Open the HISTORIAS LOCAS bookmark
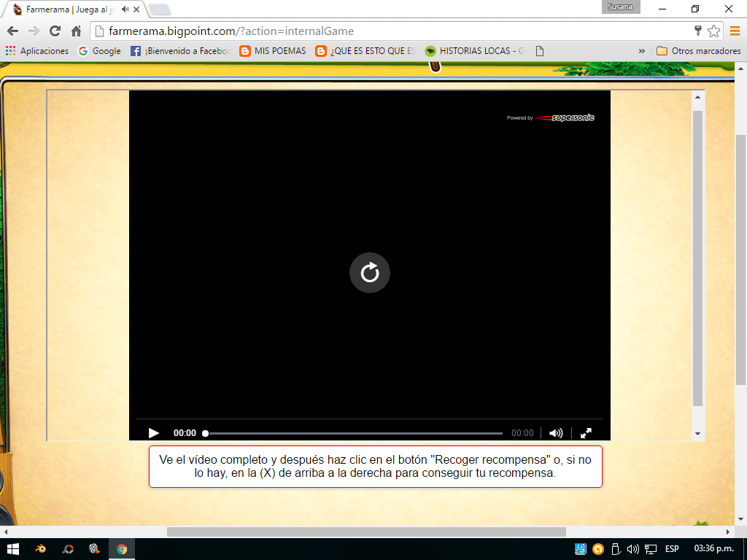Image resolution: width=747 pixels, height=560 pixels. (474, 51)
